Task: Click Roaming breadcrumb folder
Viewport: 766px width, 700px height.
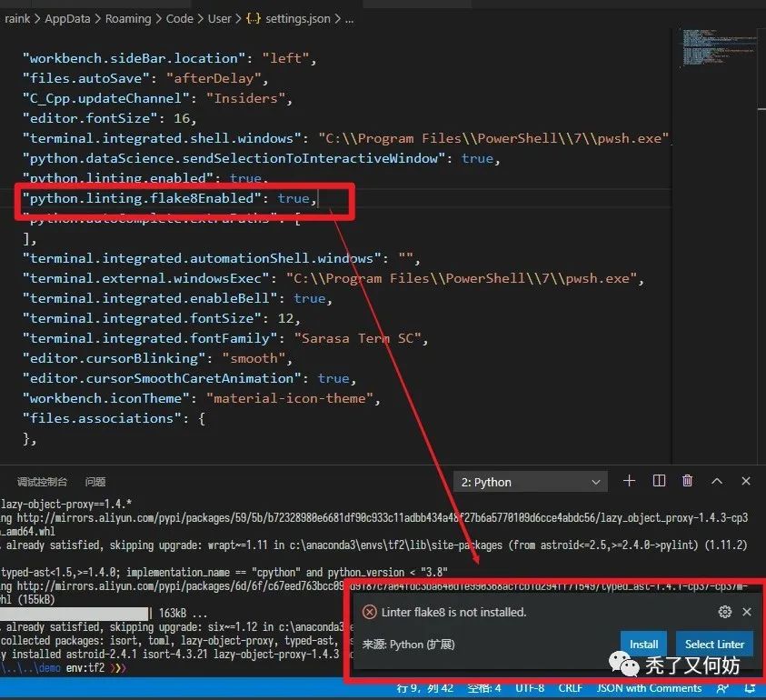Action: coord(128,18)
